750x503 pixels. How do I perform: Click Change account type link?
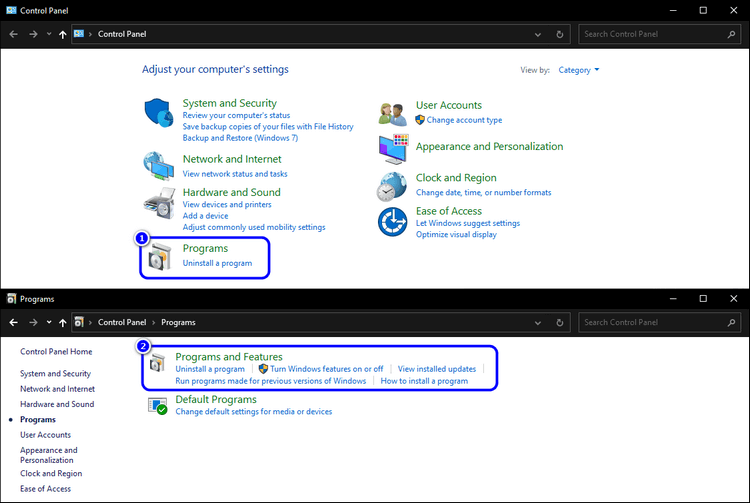(x=464, y=120)
